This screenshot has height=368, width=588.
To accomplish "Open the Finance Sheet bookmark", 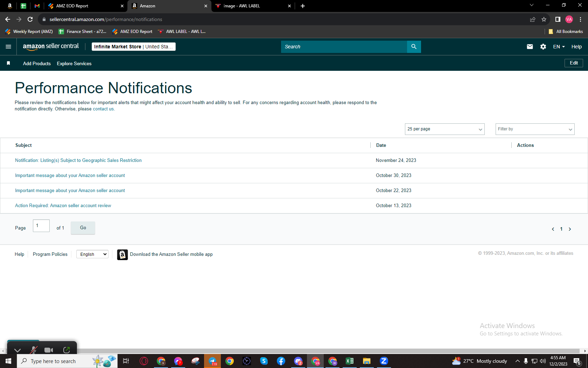I will 83,32.
